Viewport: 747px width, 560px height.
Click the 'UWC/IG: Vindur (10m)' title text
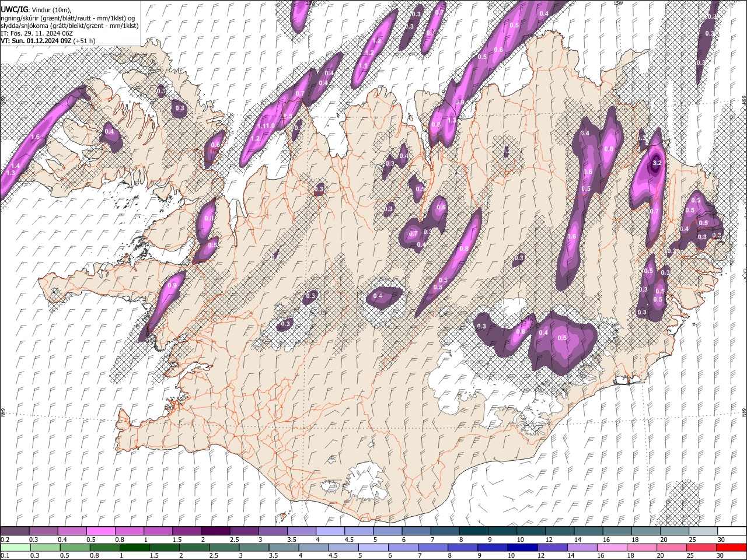tap(36, 10)
